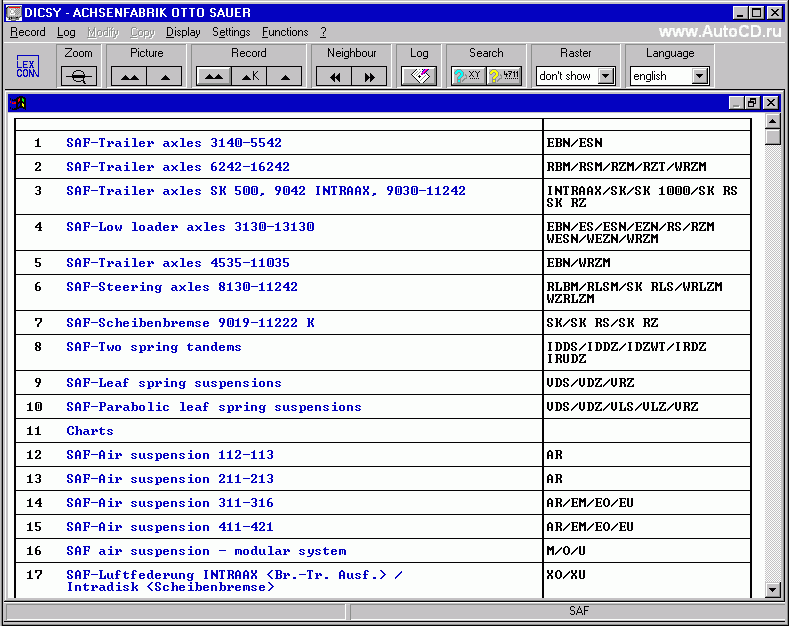Click Record single-arrow up button
Viewport: 789px width, 626px height.
click(285, 76)
